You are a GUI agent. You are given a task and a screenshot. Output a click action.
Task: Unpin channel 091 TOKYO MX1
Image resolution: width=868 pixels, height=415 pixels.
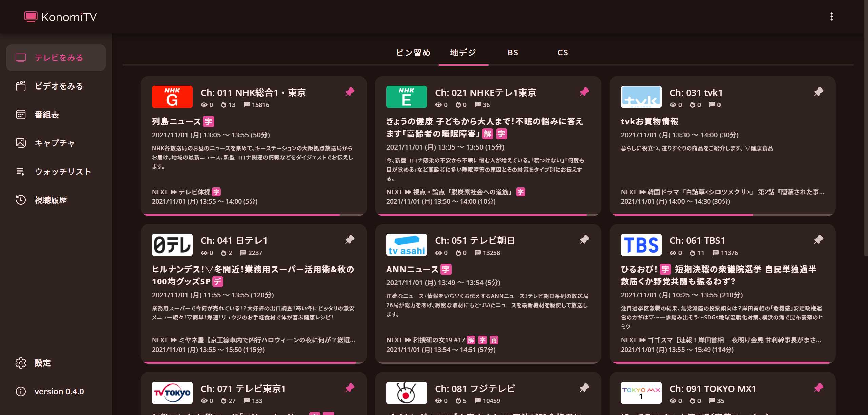818,388
